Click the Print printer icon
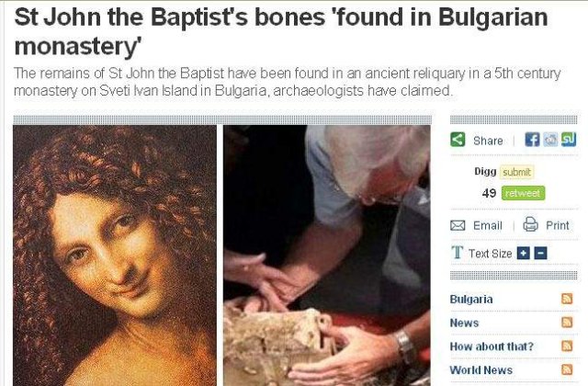 tap(530, 224)
